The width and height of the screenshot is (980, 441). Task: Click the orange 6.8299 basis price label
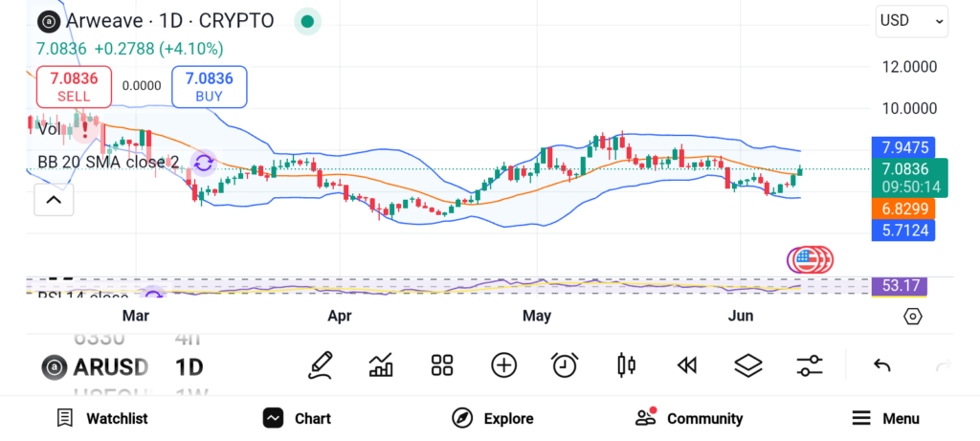click(x=903, y=209)
